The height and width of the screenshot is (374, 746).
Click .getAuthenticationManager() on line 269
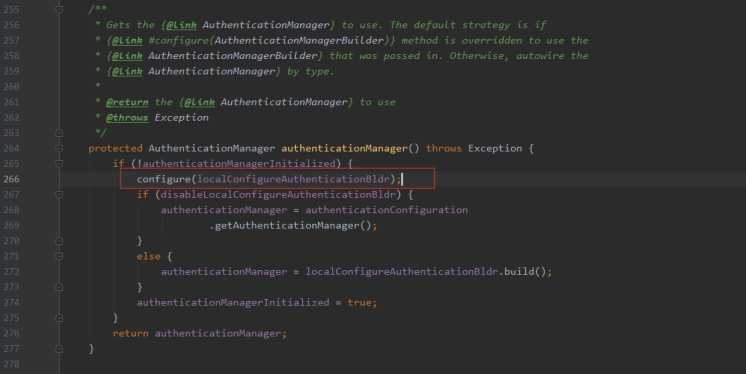click(290, 226)
